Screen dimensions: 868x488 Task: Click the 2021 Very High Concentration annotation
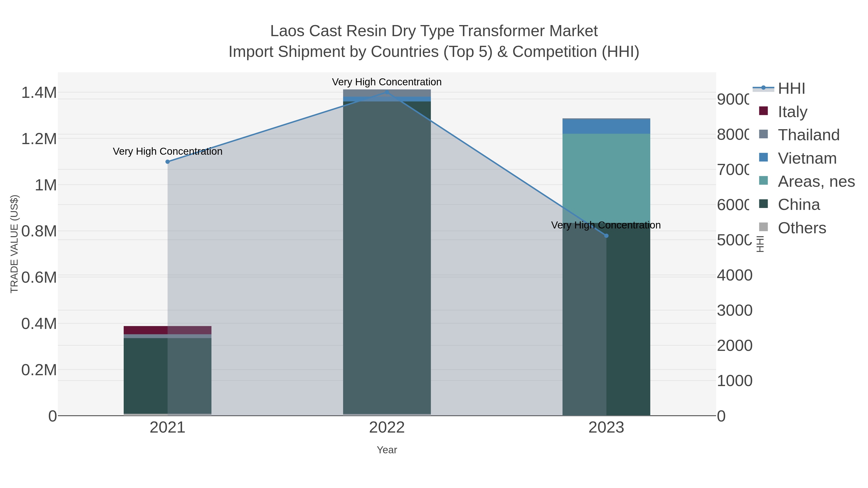(168, 152)
